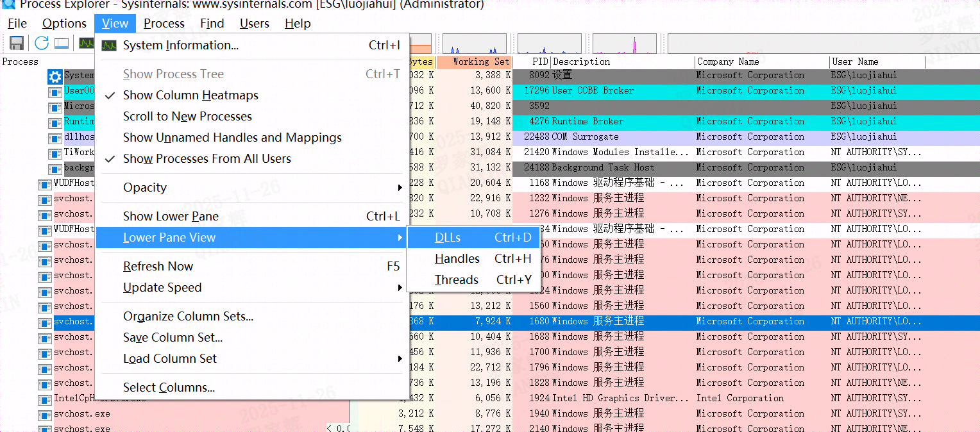980x432 pixels.
Task: Sort by the Description column header
Action: pos(623,62)
